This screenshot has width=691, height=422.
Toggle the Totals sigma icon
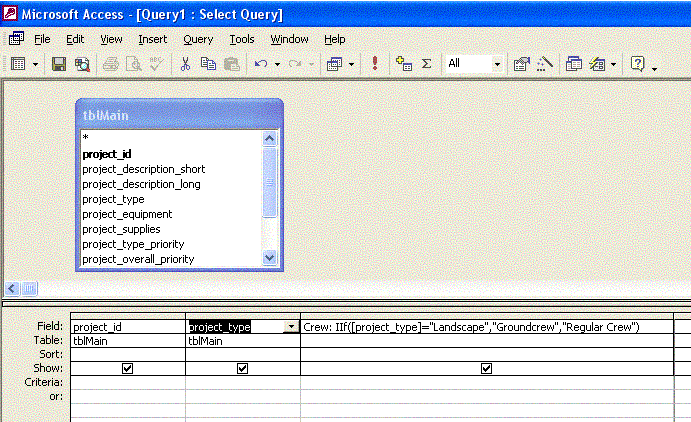point(426,63)
